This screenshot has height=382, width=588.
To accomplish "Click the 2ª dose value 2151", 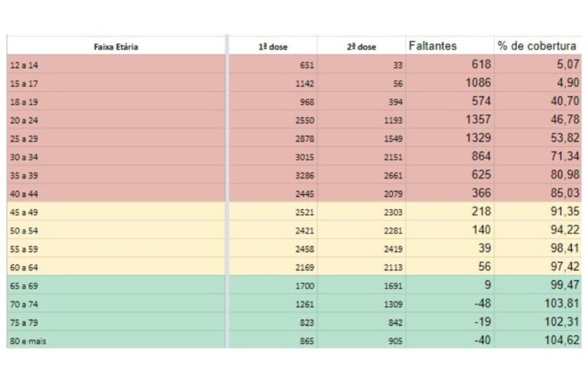I will 392,157.
